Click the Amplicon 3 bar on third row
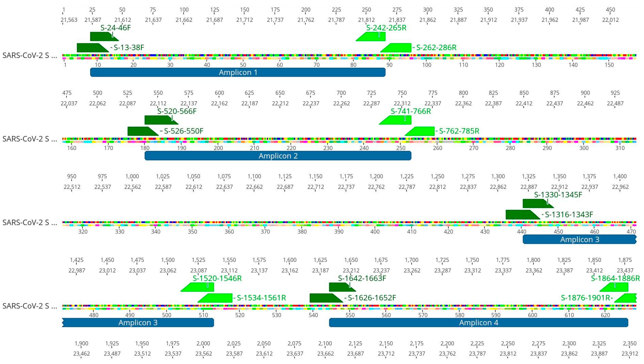 coord(579,239)
